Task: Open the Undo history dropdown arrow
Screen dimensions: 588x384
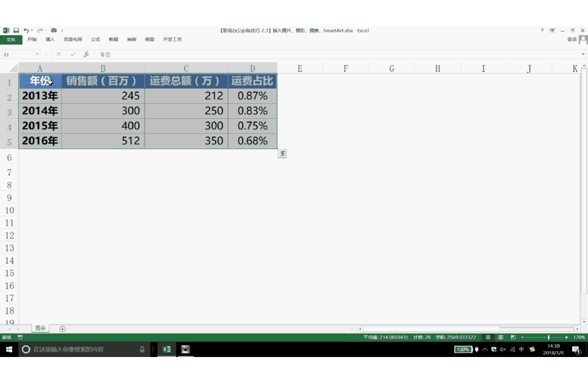Action: (32, 31)
